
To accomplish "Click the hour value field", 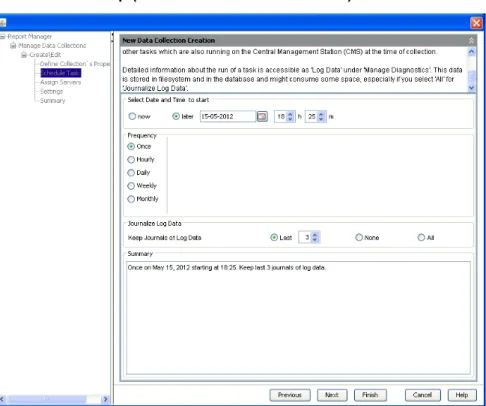I will click(x=281, y=116).
